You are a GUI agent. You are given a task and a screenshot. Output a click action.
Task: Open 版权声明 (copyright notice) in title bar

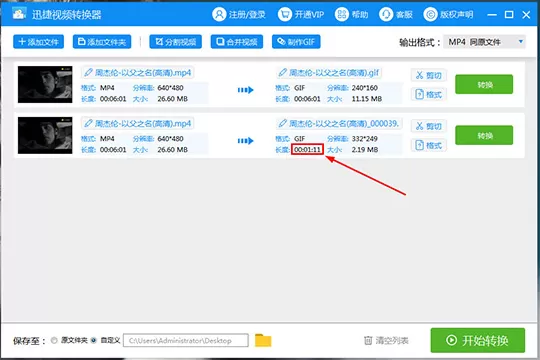448,14
